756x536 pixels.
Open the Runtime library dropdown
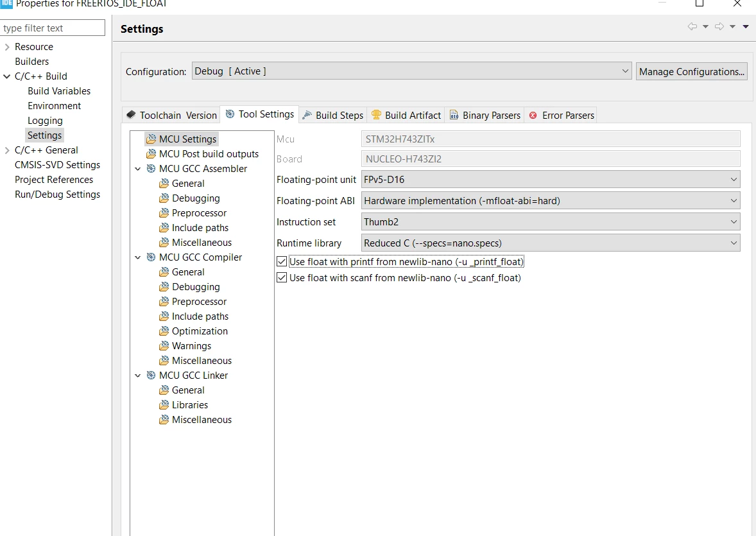coord(551,243)
